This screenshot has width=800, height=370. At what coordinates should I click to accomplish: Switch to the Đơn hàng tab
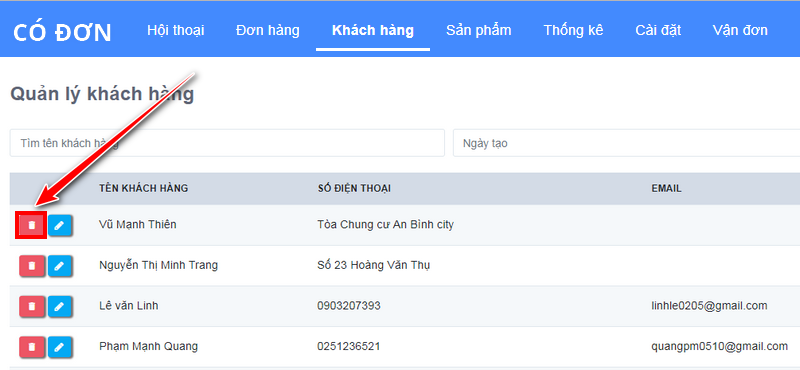pyautogui.click(x=267, y=30)
